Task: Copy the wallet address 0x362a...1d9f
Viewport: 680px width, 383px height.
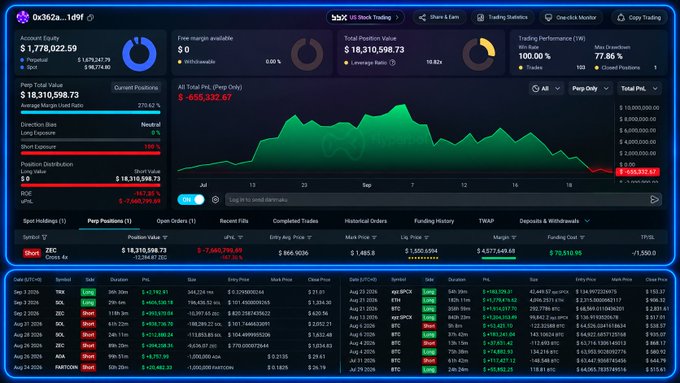Action: (x=90, y=18)
